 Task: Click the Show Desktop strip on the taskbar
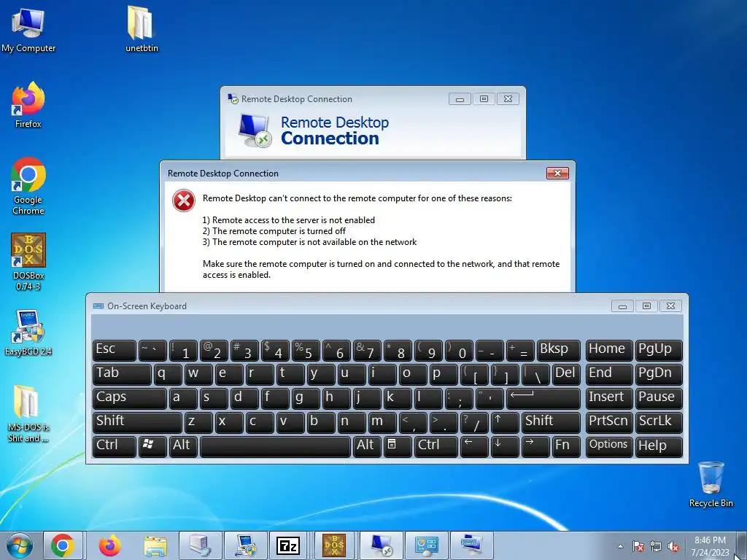742,545
